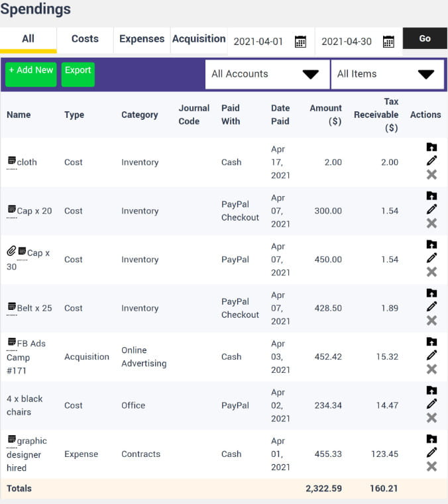This screenshot has height=504, width=448.
Task: Click upload folder icon for Belt x 25
Action: point(431,293)
